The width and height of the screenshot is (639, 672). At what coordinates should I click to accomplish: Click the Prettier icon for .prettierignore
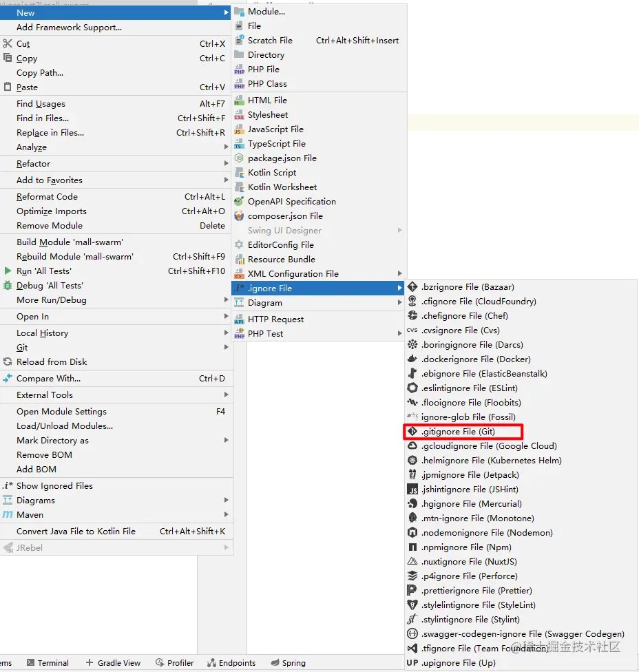(412, 590)
